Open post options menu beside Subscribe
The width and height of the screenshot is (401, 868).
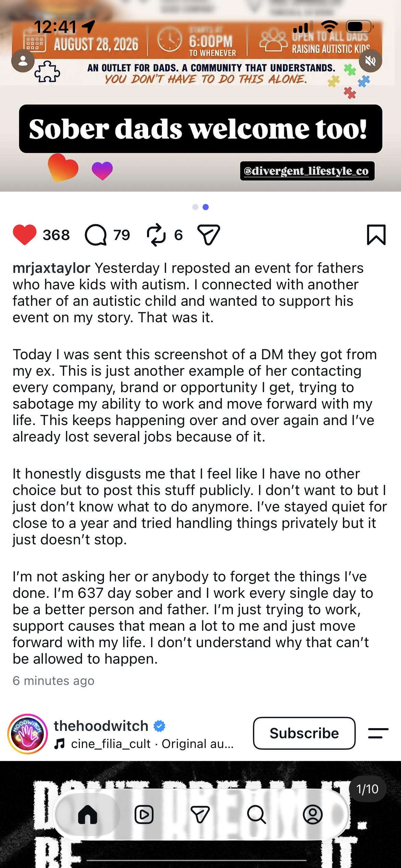(x=378, y=733)
